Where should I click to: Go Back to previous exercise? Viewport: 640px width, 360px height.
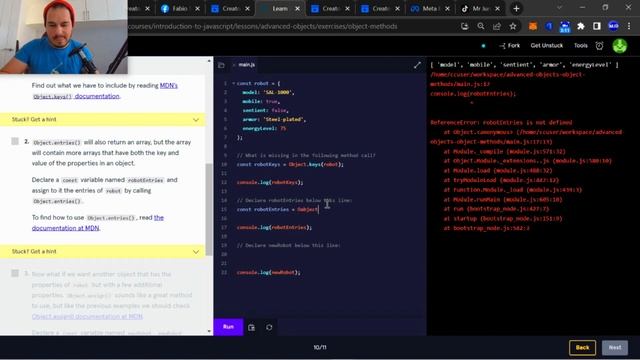click(582, 348)
